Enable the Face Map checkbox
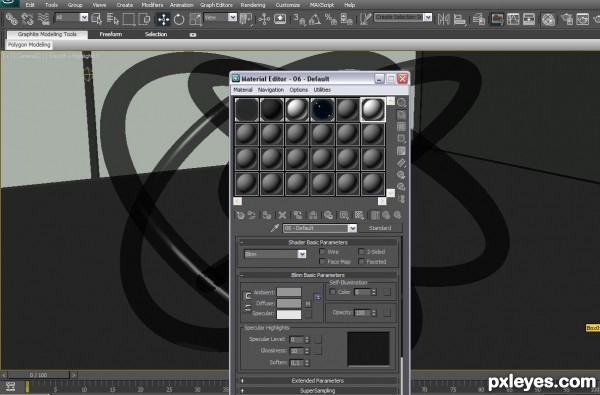Image resolution: width=600 pixels, height=395 pixels. click(322, 261)
